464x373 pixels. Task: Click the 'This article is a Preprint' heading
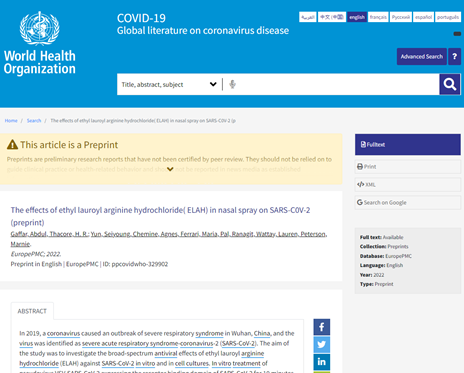coord(69,145)
